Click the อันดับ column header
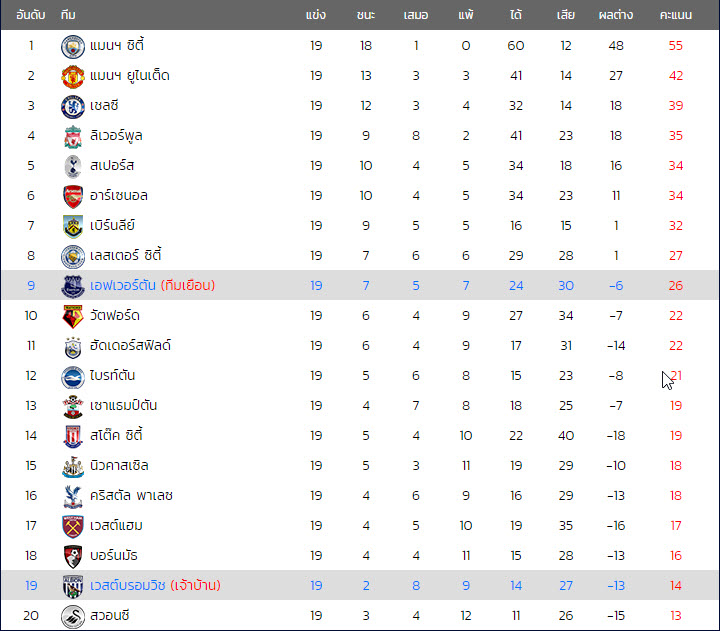 point(31,15)
